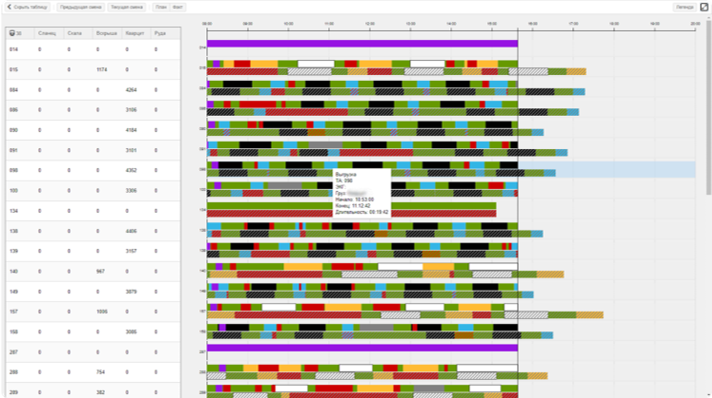The image size is (712, 398).
Task: Sort by the Кварцит column header
Action: pyautogui.click(x=135, y=33)
